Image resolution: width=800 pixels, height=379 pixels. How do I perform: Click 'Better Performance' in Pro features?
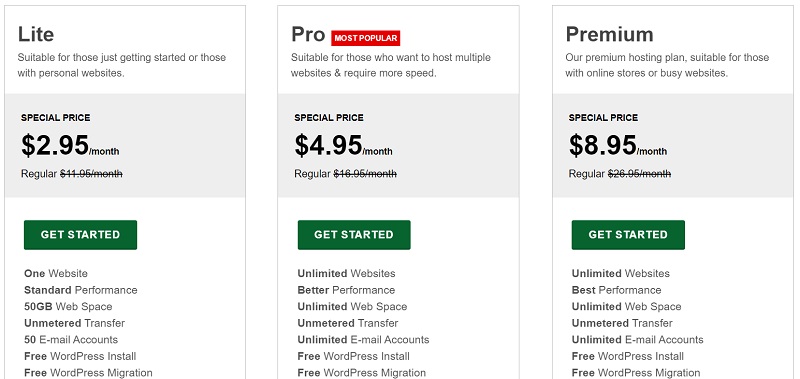coord(346,290)
